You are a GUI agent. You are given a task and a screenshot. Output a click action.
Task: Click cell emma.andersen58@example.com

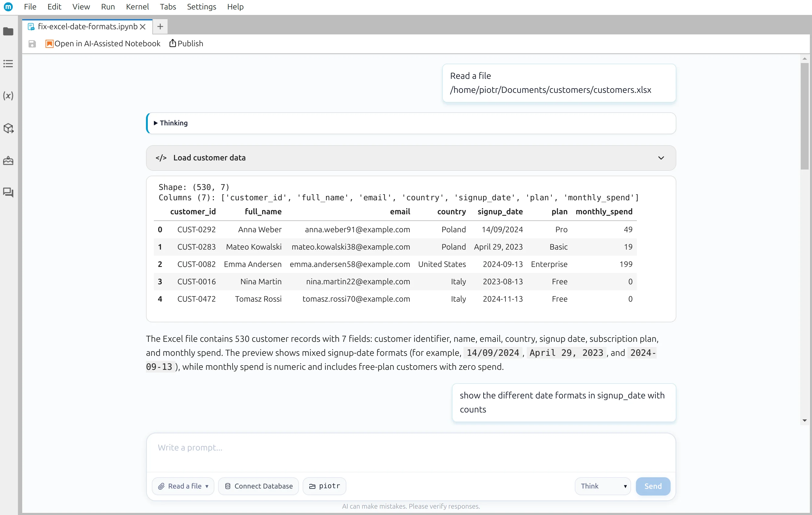click(350, 264)
